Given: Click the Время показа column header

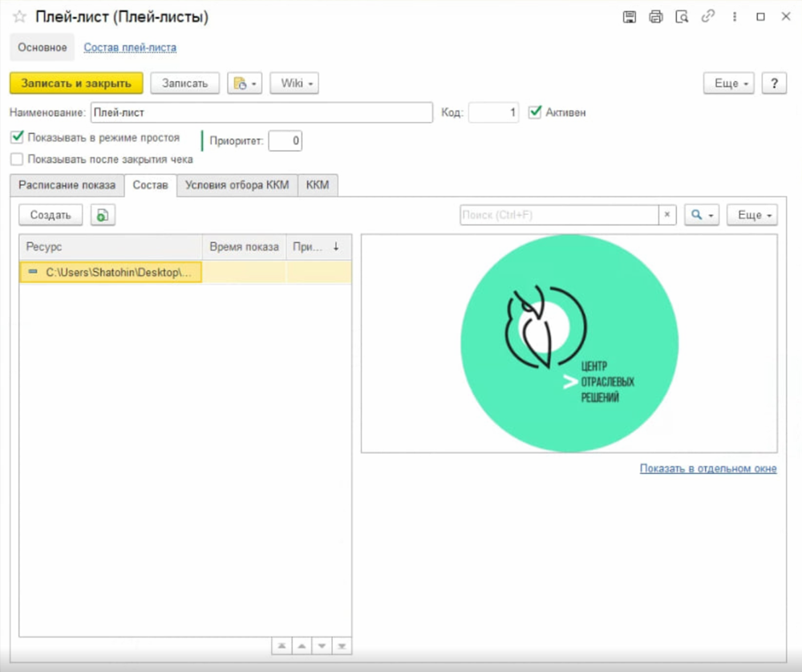Looking at the screenshot, I should [x=245, y=247].
